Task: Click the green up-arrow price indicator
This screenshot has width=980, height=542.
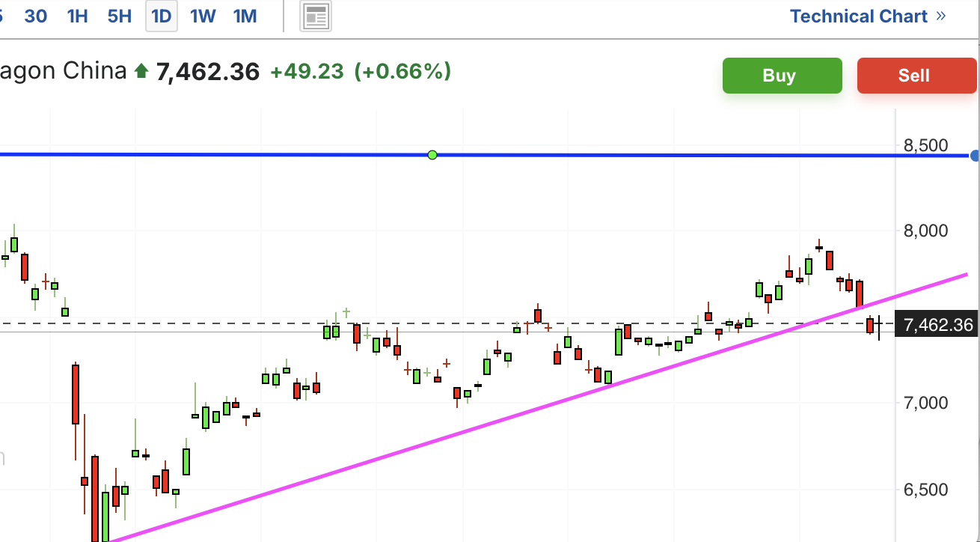Action: click(141, 72)
